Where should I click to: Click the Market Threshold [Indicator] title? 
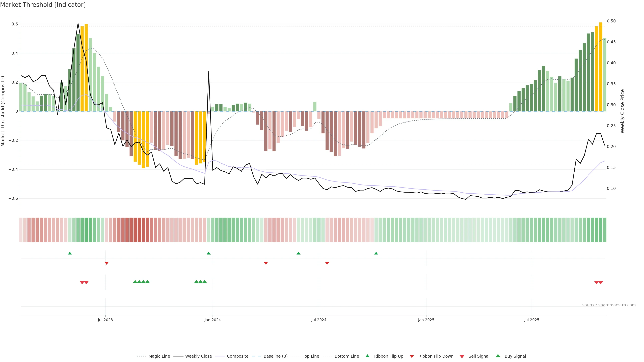click(43, 5)
